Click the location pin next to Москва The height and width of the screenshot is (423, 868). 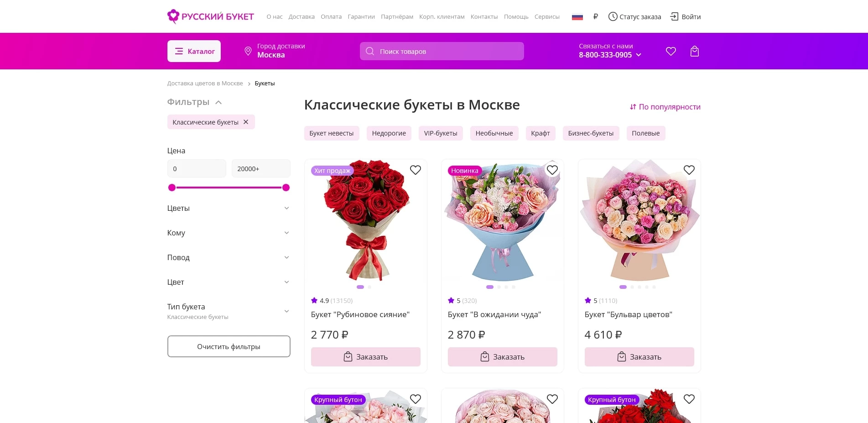248,51
